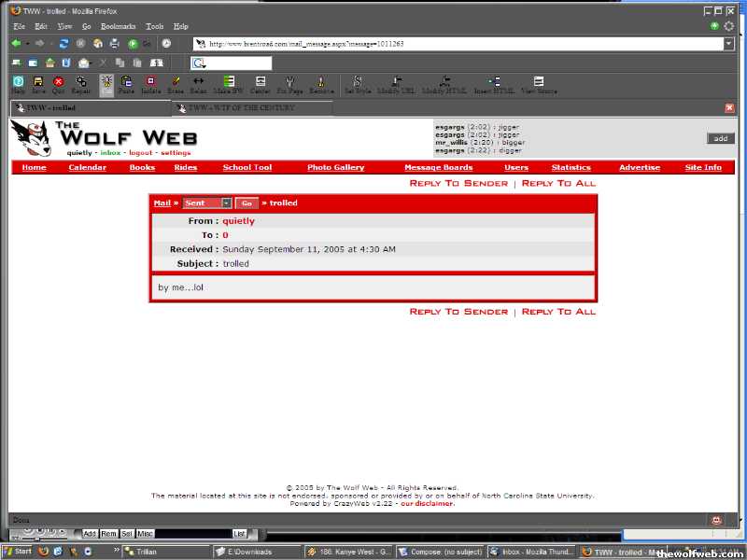Click the View Source toolbar icon
The image size is (747, 560).
(x=539, y=86)
